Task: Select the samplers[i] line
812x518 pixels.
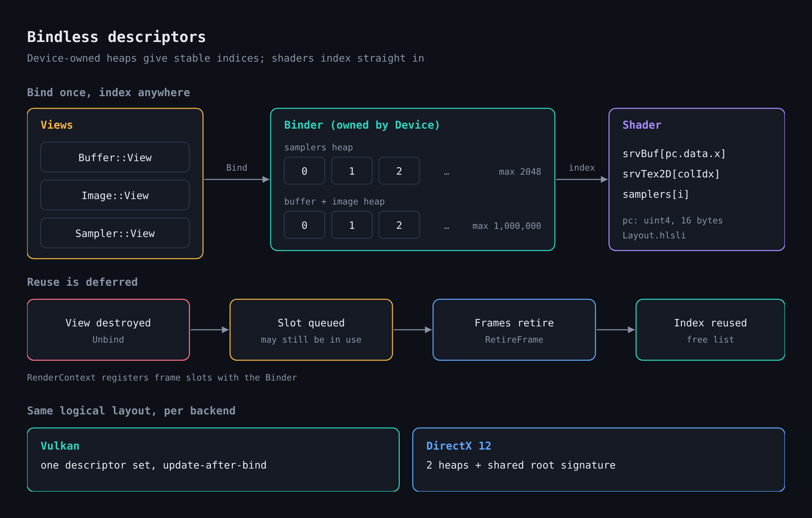Action: pyautogui.click(x=656, y=194)
